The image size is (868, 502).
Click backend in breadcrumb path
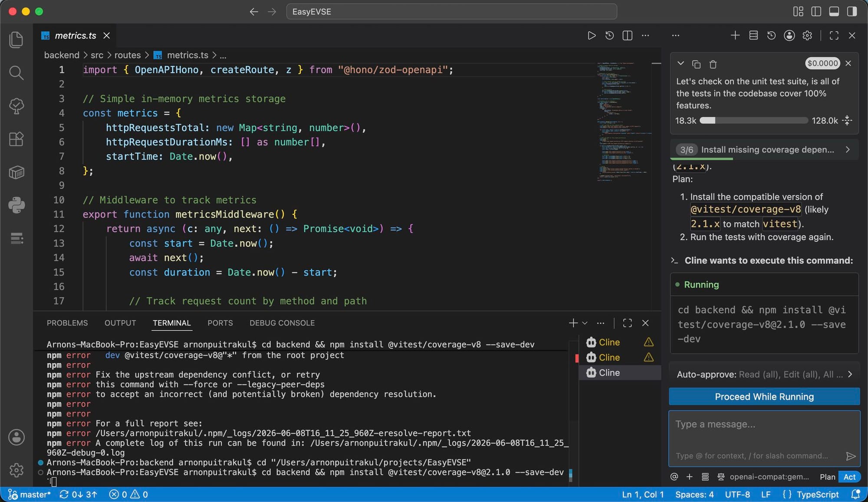click(62, 56)
